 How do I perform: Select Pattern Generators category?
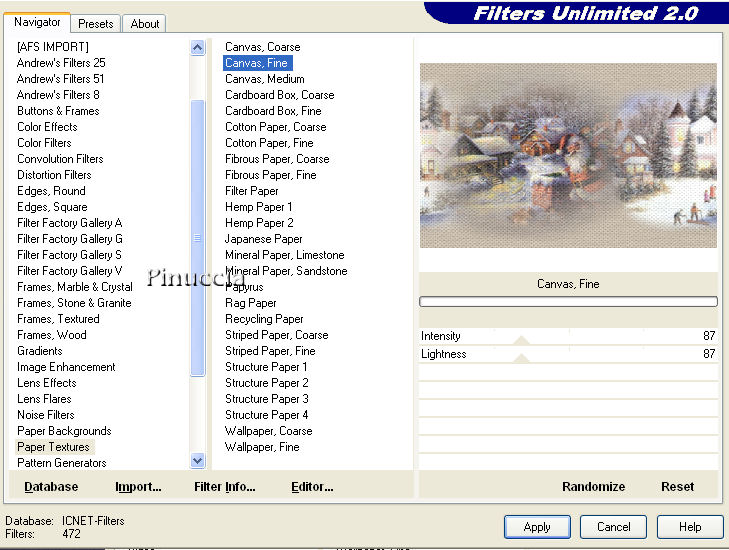coord(61,463)
